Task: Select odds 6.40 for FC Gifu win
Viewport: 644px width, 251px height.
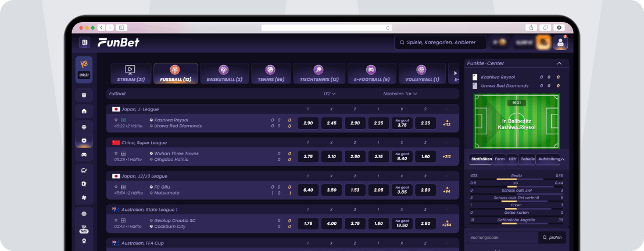Action: click(x=308, y=190)
